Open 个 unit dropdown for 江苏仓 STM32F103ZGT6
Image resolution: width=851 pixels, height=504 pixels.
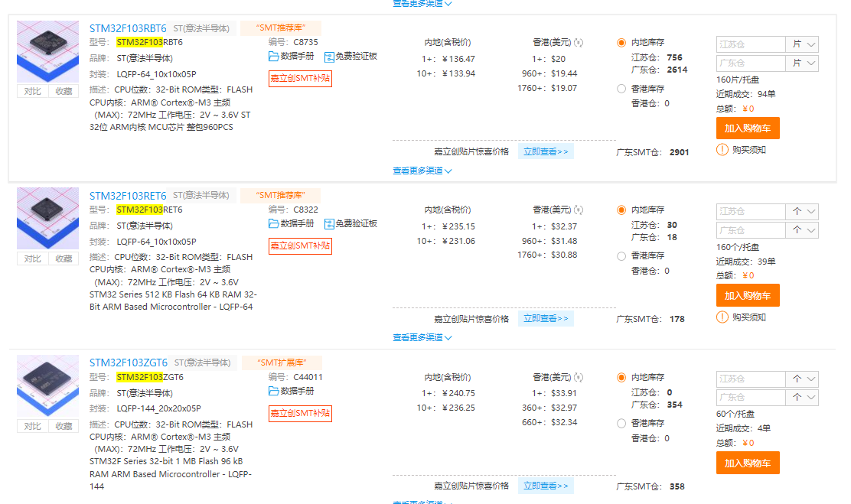[802, 379]
